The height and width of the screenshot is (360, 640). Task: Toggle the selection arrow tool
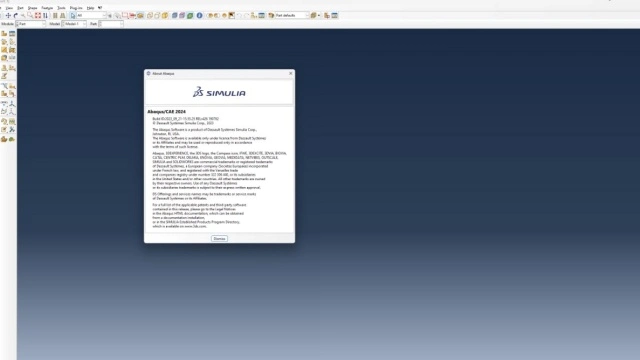tap(73, 15)
